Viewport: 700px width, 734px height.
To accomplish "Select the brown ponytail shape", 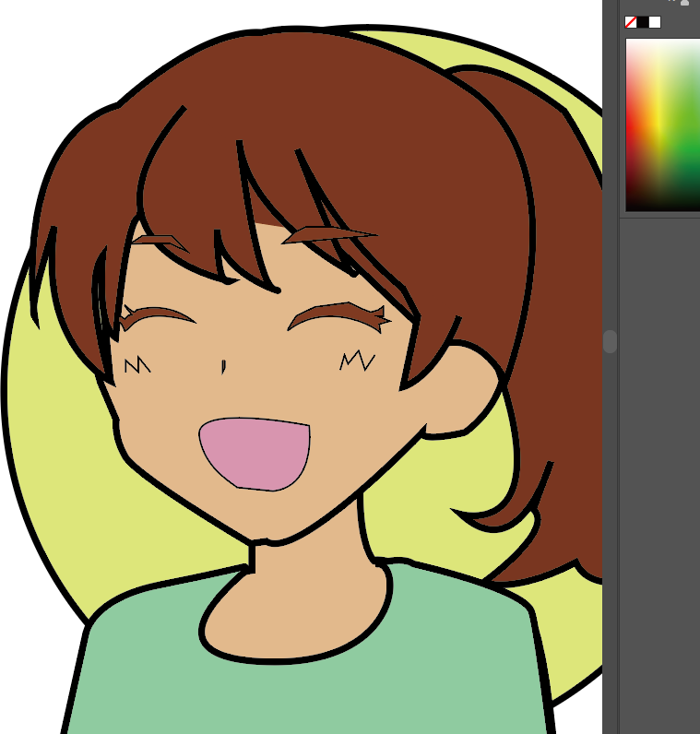I will (563, 323).
